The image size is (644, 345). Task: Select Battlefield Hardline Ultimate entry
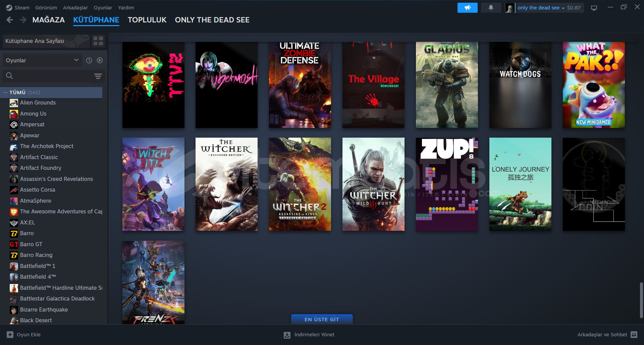(x=61, y=288)
